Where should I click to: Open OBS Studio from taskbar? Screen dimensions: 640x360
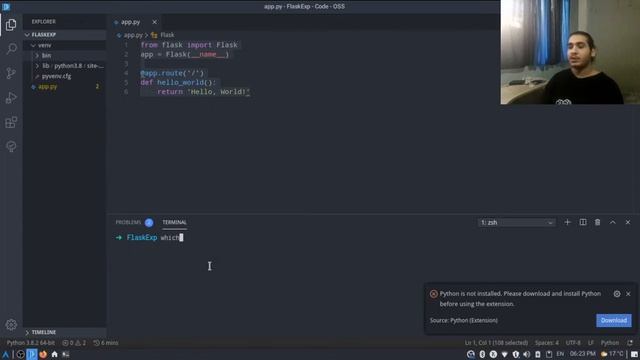tap(20, 354)
